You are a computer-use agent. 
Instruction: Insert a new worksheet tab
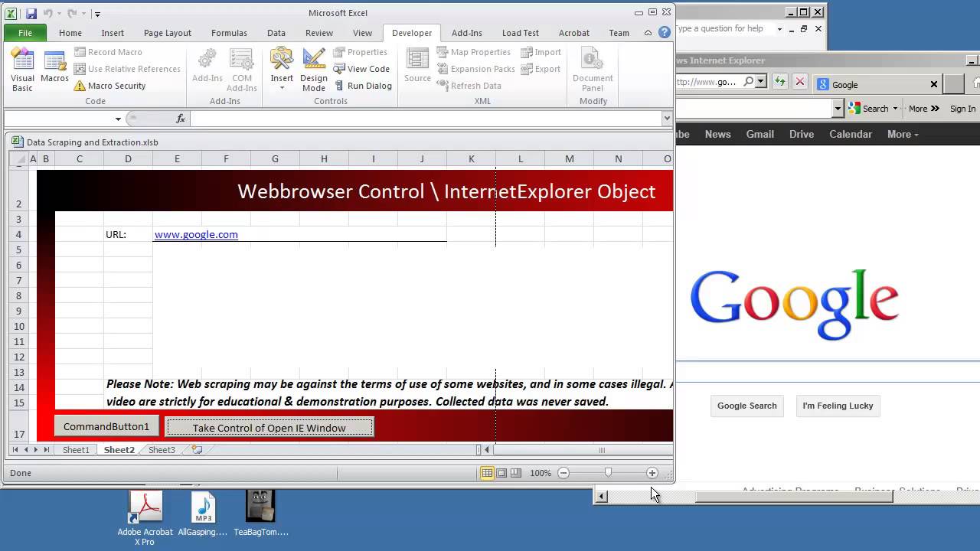197,450
